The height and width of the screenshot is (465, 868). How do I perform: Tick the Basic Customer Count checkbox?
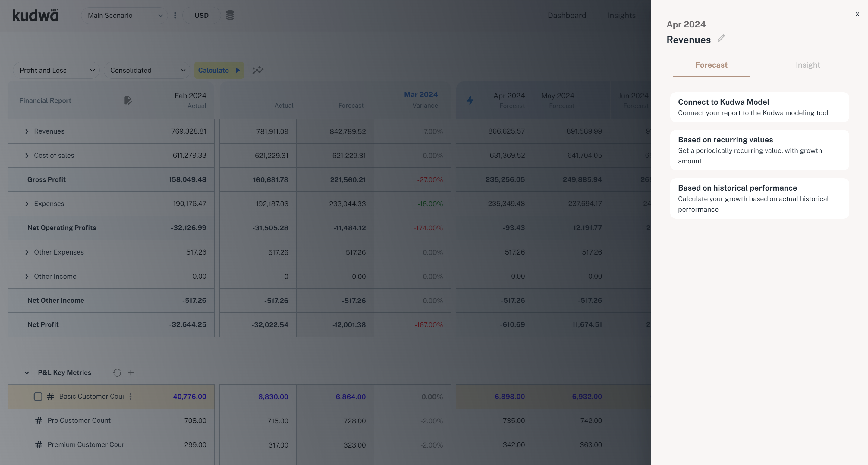point(38,397)
